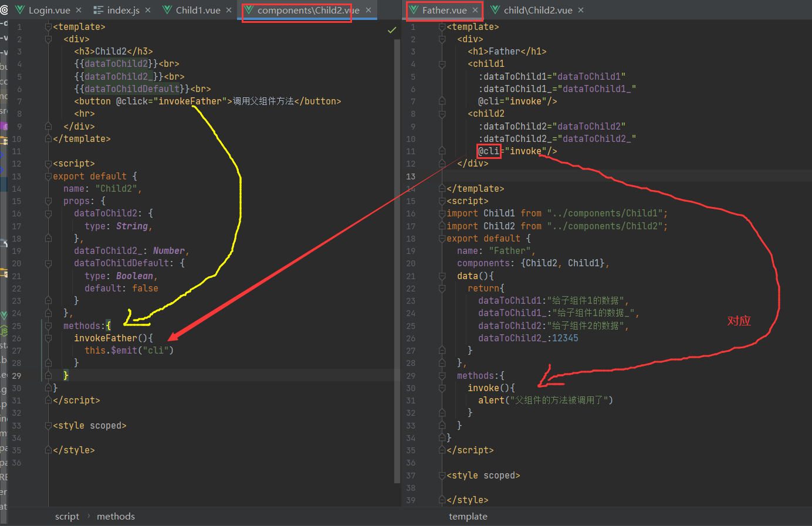Image resolution: width=812 pixels, height=526 pixels.
Task: Fold the import statements at line 16 of Father.vue
Action: pyautogui.click(x=442, y=213)
